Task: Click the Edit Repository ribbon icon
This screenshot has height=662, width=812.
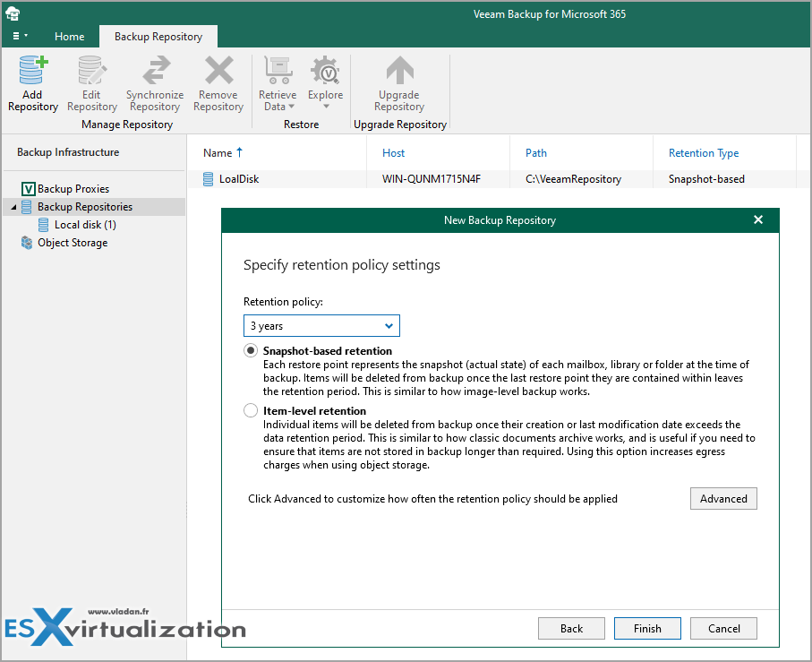Action: click(92, 70)
